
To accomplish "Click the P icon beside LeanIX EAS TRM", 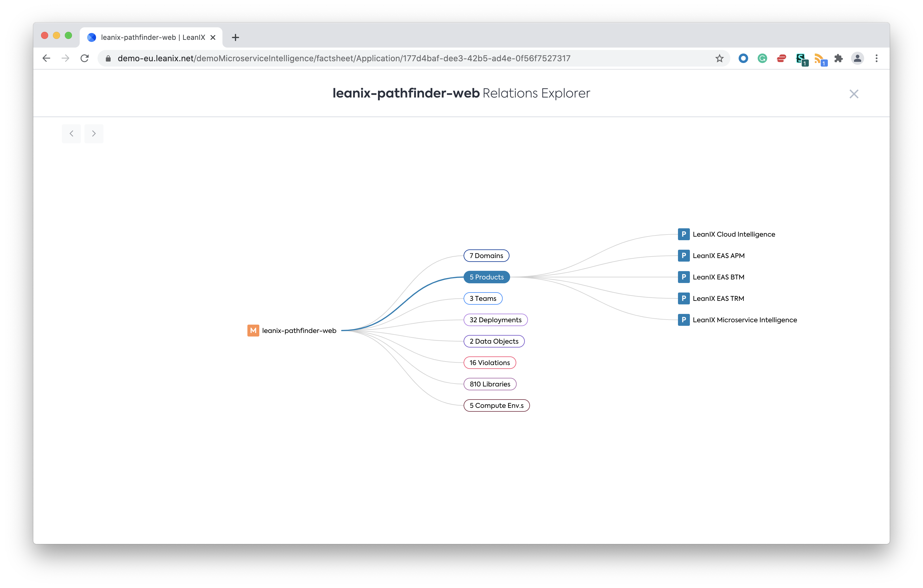I will pos(683,298).
